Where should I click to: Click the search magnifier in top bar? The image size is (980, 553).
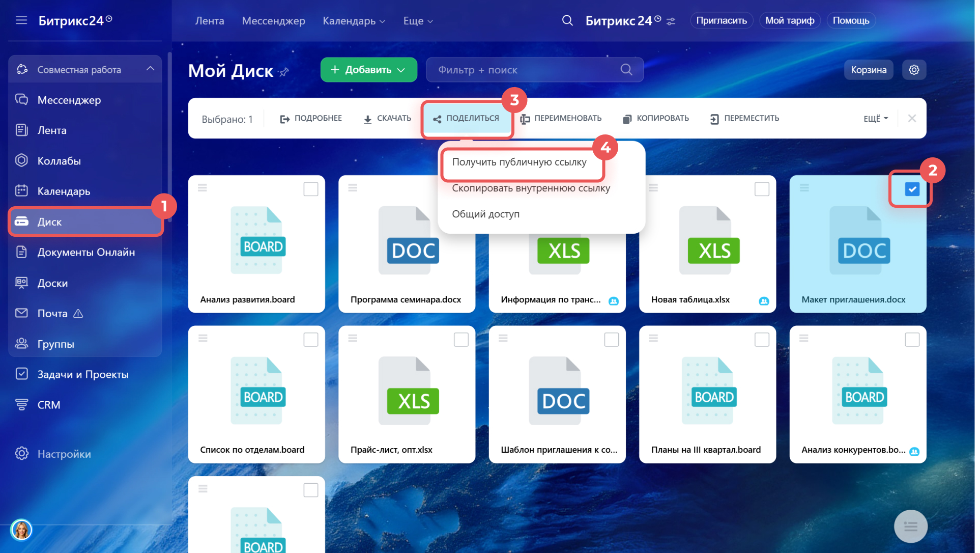[x=567, y=20]
